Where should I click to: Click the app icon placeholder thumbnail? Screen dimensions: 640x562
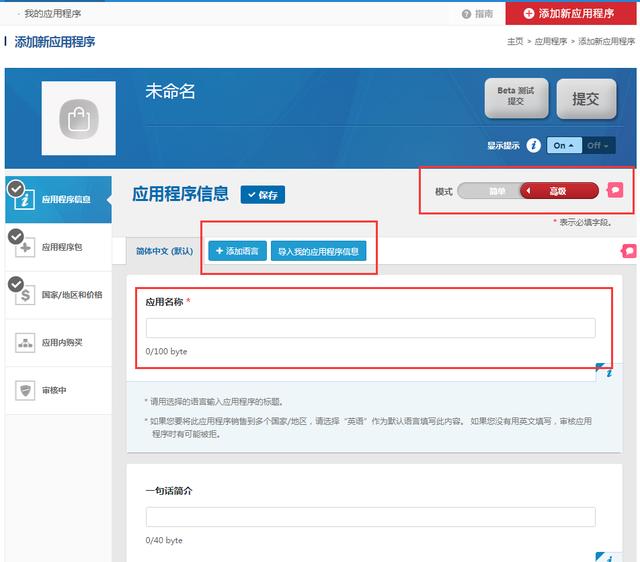coord(78,118)
